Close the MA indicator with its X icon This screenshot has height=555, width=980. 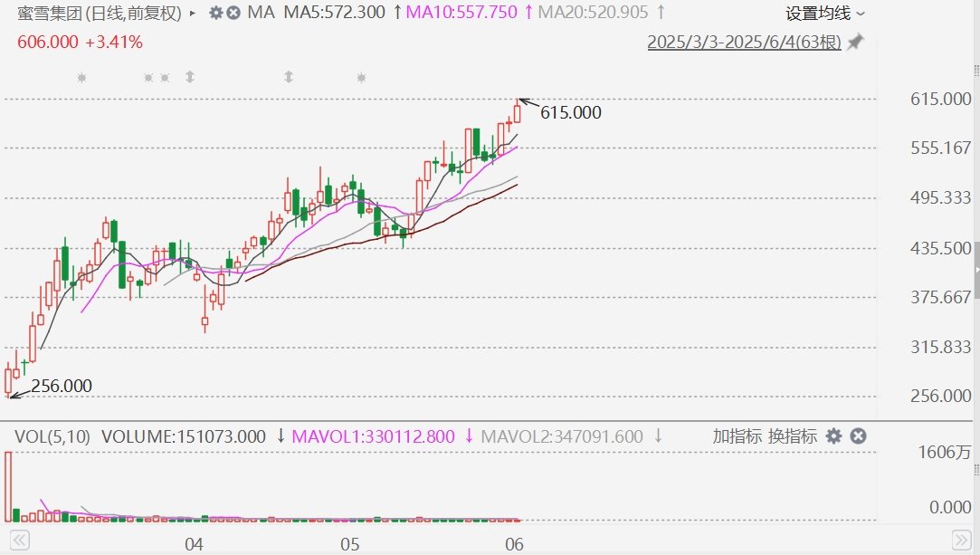click(x=233, y=13)
